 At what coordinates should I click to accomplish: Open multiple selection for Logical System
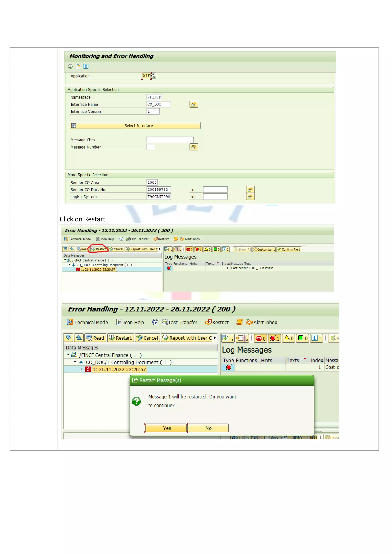250,197
